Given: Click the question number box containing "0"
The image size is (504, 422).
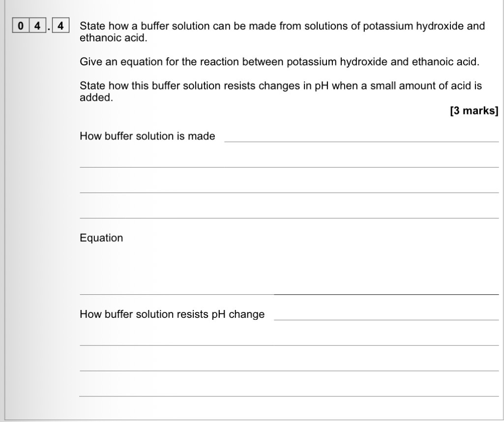Looking at the screenshot, I should click(21, 26).
